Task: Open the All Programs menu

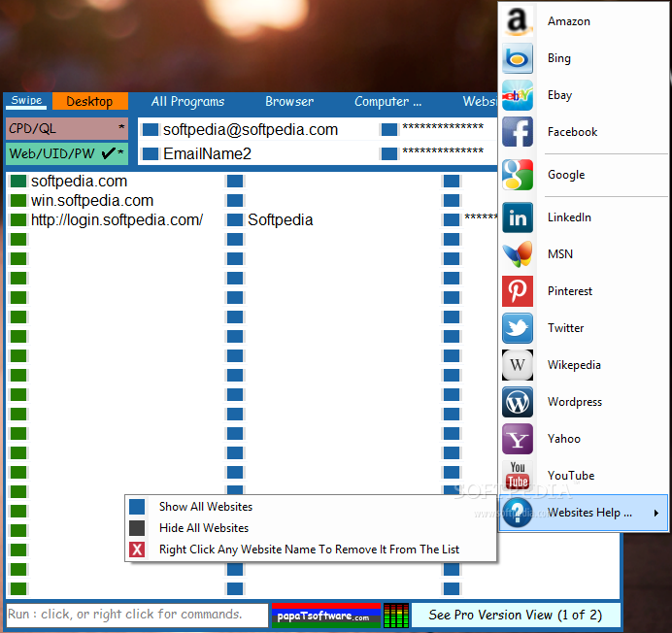Action: 187,102
